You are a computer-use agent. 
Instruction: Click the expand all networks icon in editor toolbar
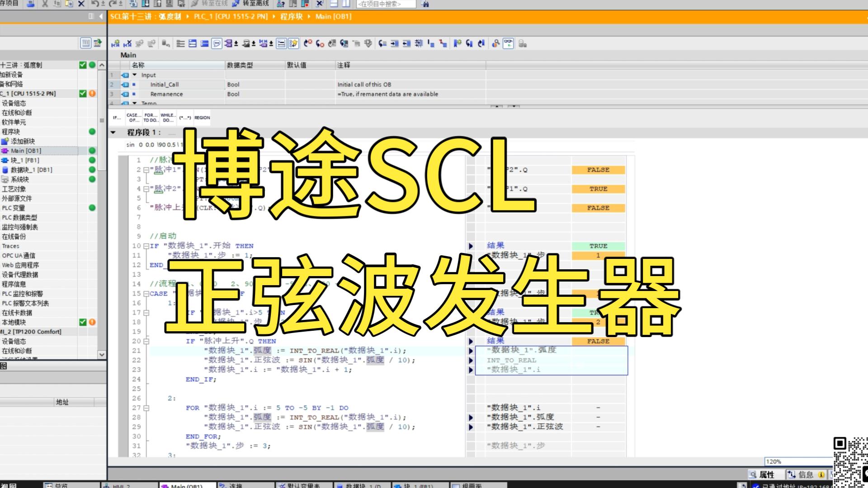tap(193, 43)
